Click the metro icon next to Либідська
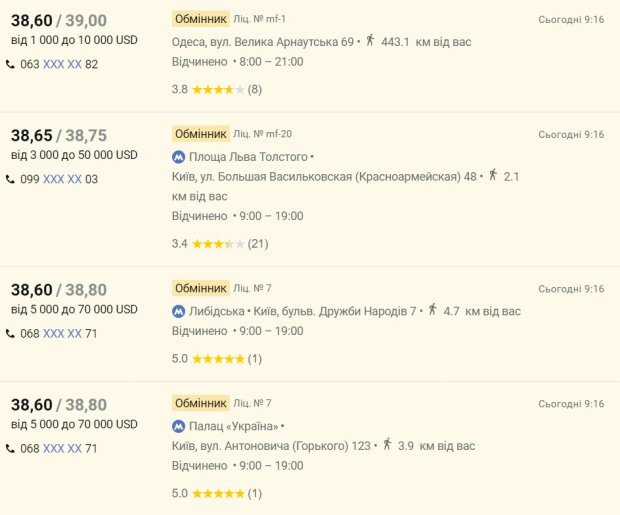 pos(179,311)
